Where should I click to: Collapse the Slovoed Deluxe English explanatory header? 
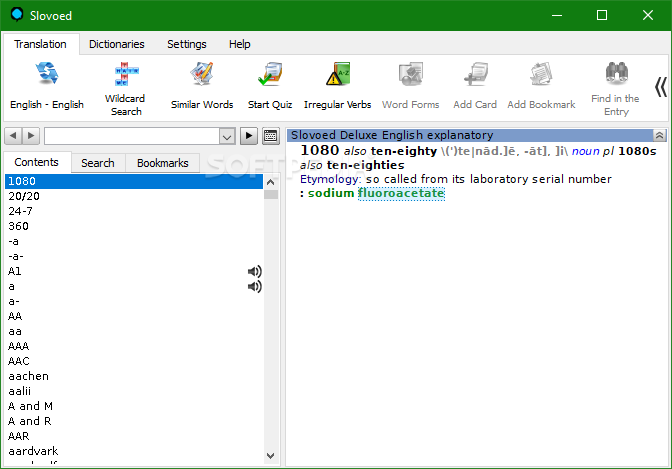pyautogui.click(x=660, y=135)
